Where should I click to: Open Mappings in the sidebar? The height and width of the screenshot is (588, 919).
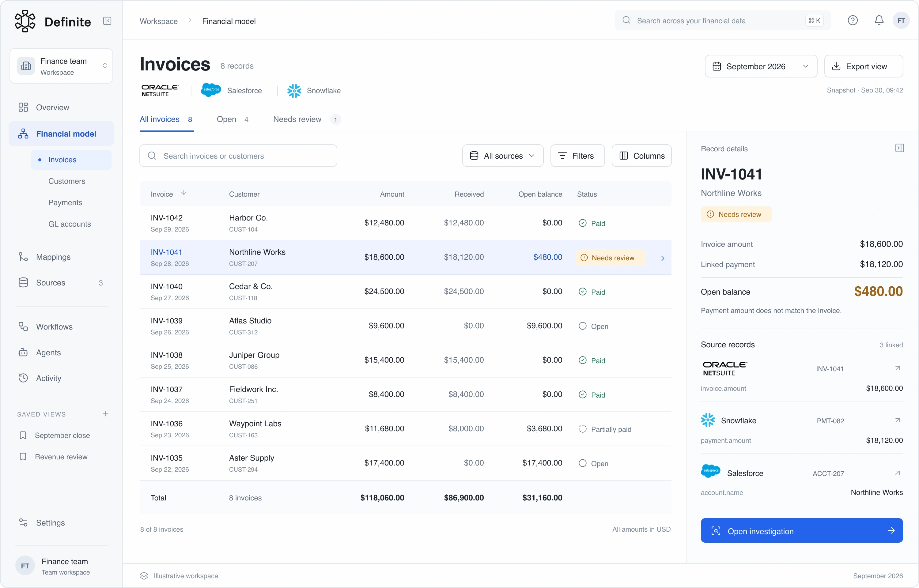(61, 257)
